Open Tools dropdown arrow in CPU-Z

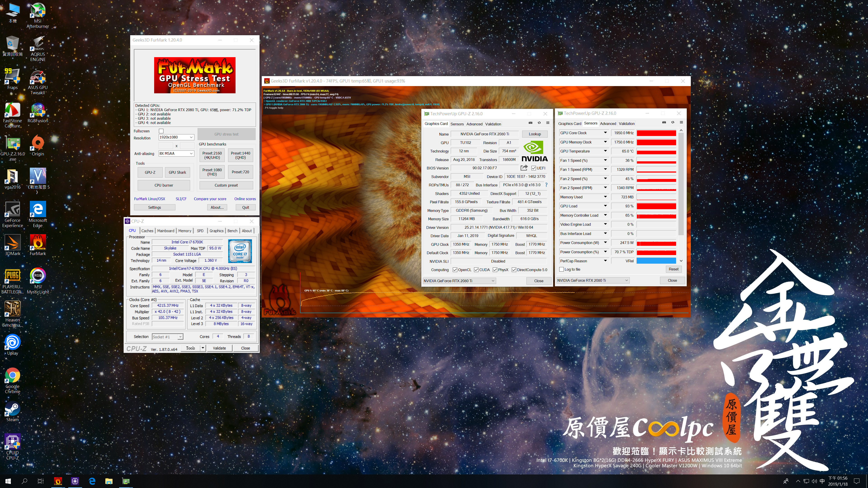click(203, 348)
